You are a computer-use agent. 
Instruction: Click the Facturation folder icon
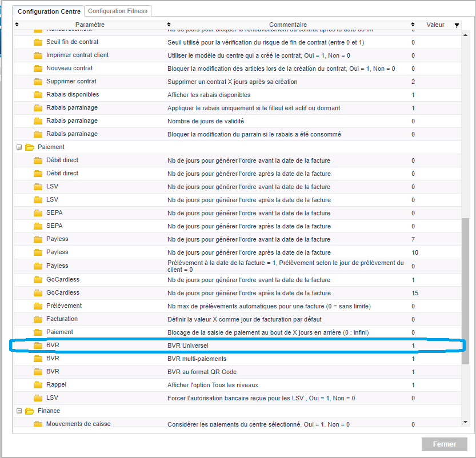(x=38, y=319)
